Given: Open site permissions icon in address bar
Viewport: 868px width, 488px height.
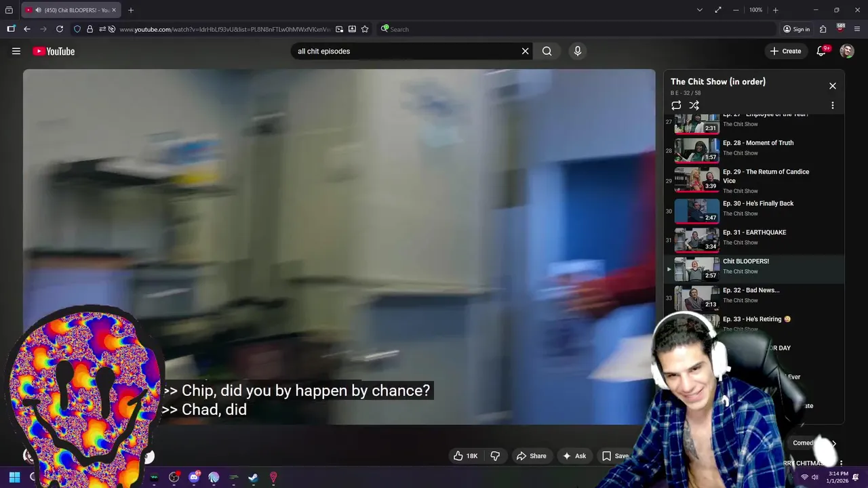Looking at the screenshot, I should [102, 29].
